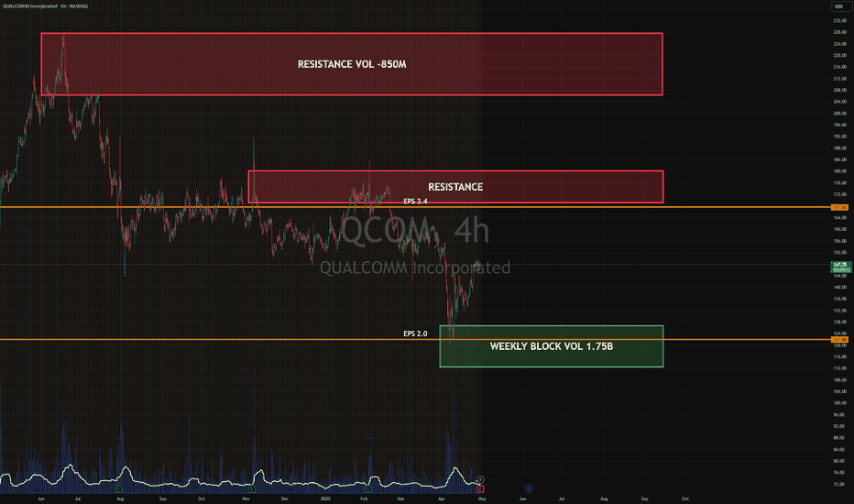
Task: Click the lightning bolt icon above the May marker
Action: (x=480, y=480)
